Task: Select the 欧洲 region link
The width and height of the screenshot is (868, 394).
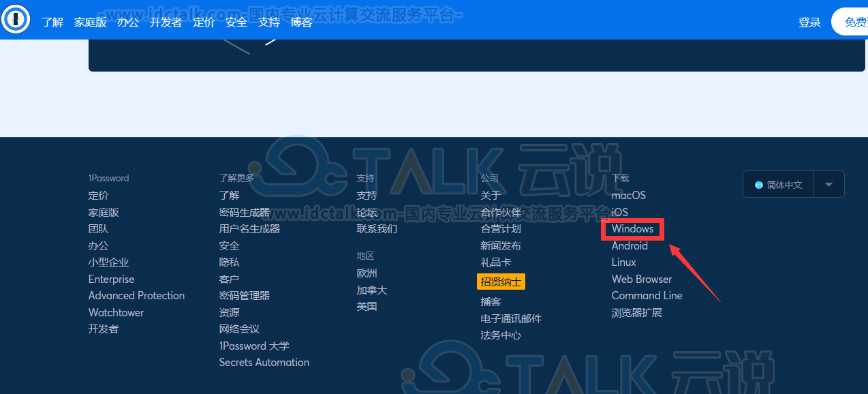Action: click(367, 273)
